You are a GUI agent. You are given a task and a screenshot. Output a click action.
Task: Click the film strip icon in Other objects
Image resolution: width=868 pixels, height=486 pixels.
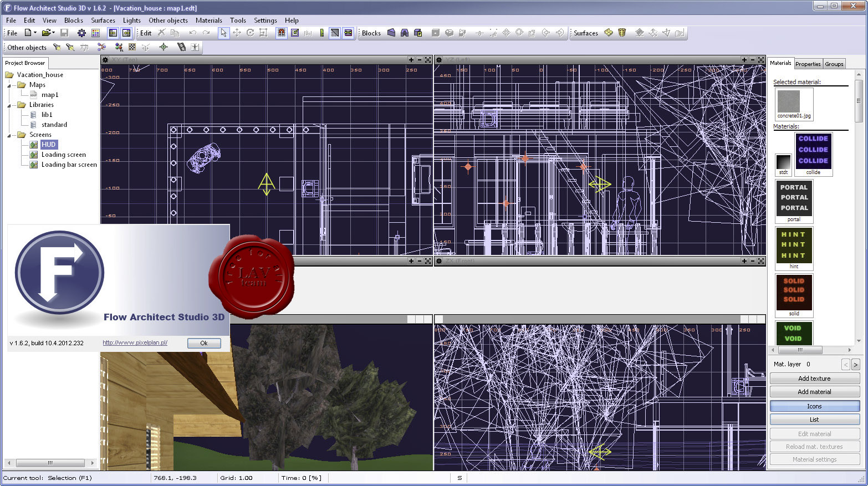(181, 47)
